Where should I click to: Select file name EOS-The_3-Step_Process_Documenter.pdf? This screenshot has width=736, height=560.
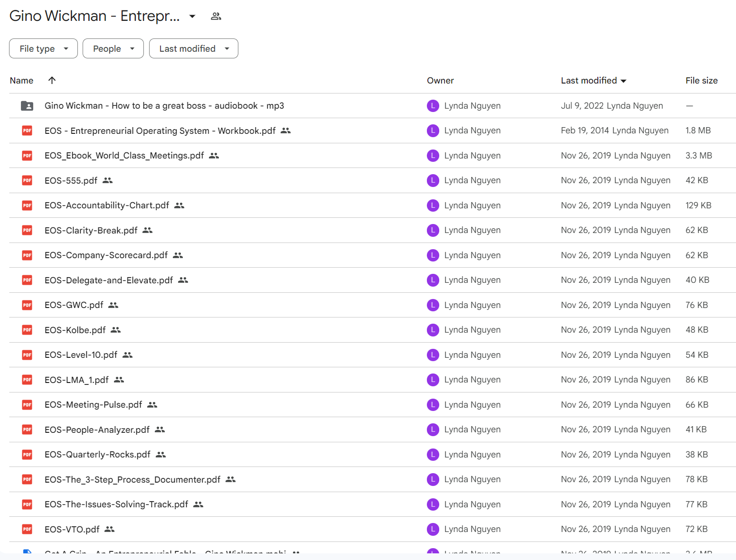coord(132,479)
